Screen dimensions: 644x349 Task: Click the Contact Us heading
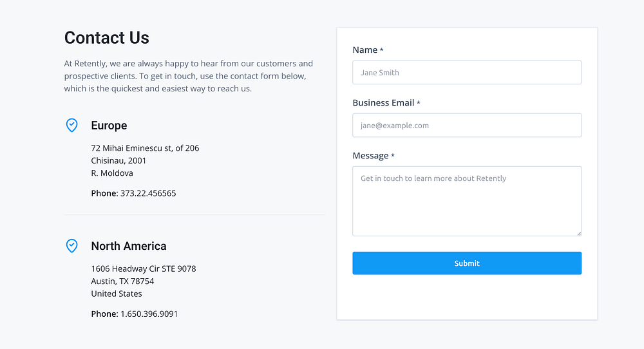click(107, 38)
